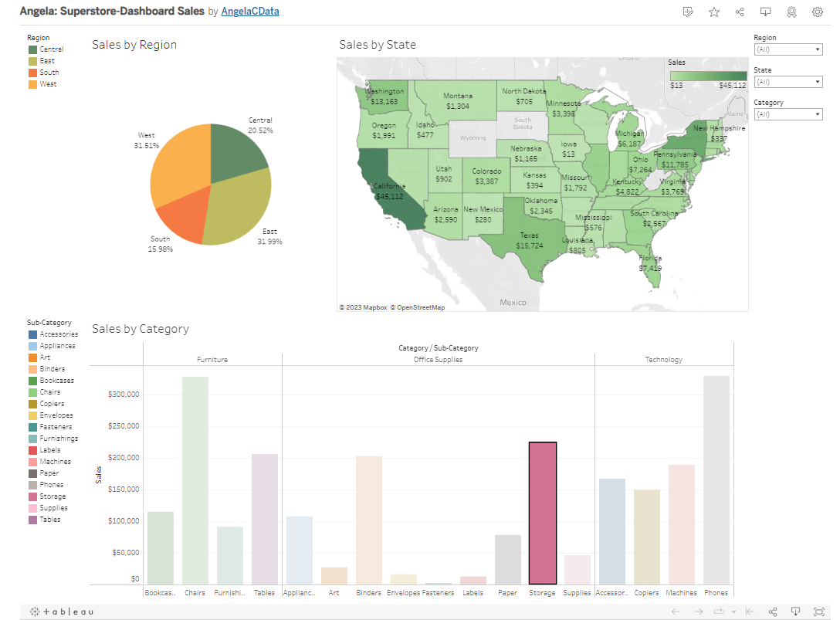Select the Chairs bar in Furniture
This screenshot has width=840, height=620.
pos(195,479)
